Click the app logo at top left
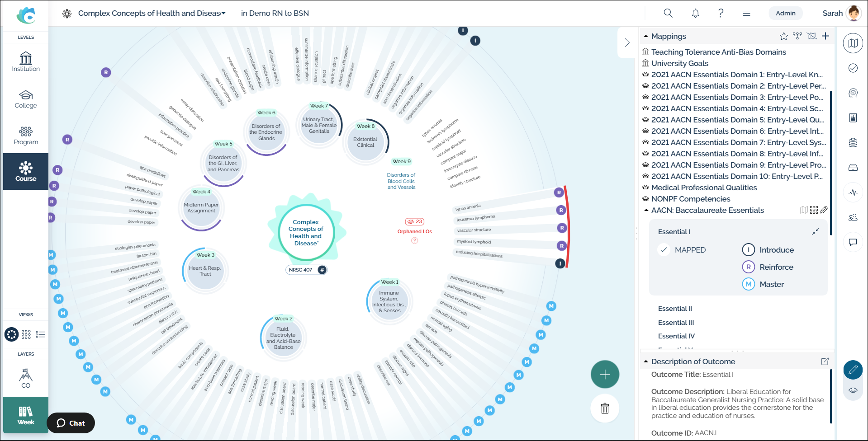This screenshot has height=441, width=868. click(x=26, y=15)
